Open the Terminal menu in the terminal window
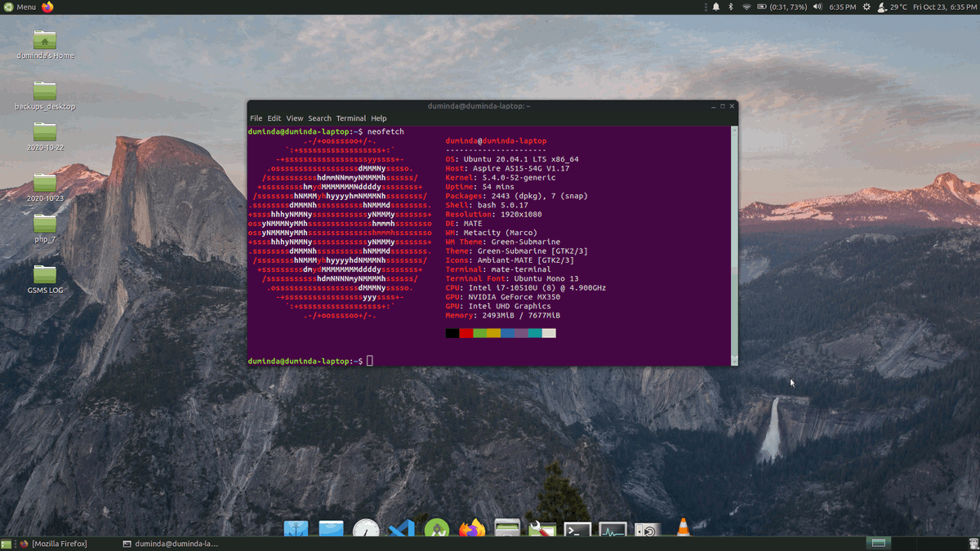The width and height of the screenshot is (980, 551). (x=351, y=118)
